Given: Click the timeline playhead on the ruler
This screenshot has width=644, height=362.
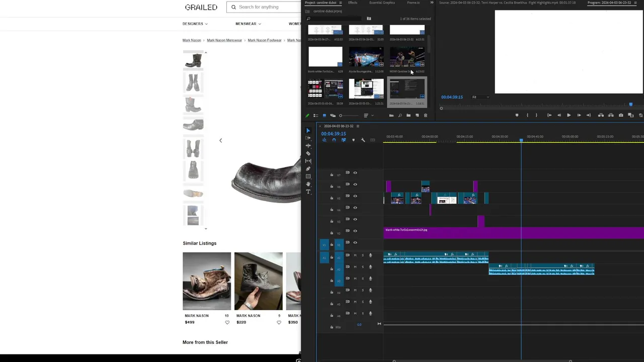Looking at the screenshot, I should coord(521,139).
